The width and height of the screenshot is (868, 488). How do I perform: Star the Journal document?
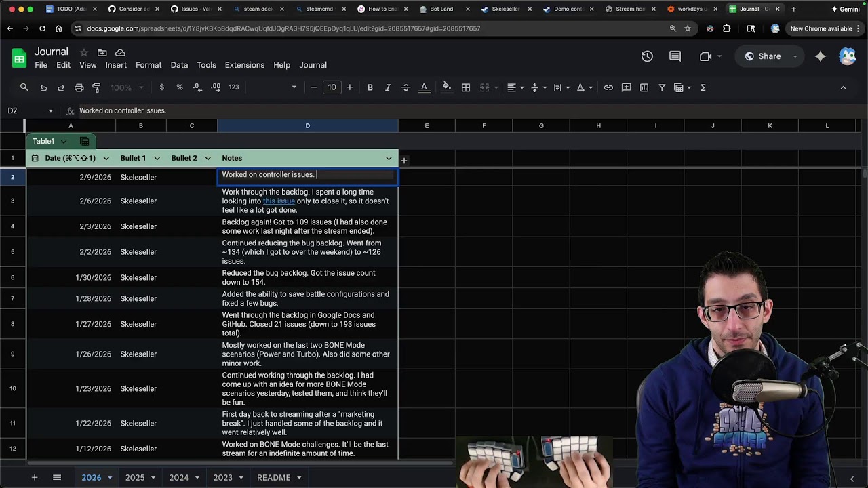pyautogui.click(x=83, y=52)
